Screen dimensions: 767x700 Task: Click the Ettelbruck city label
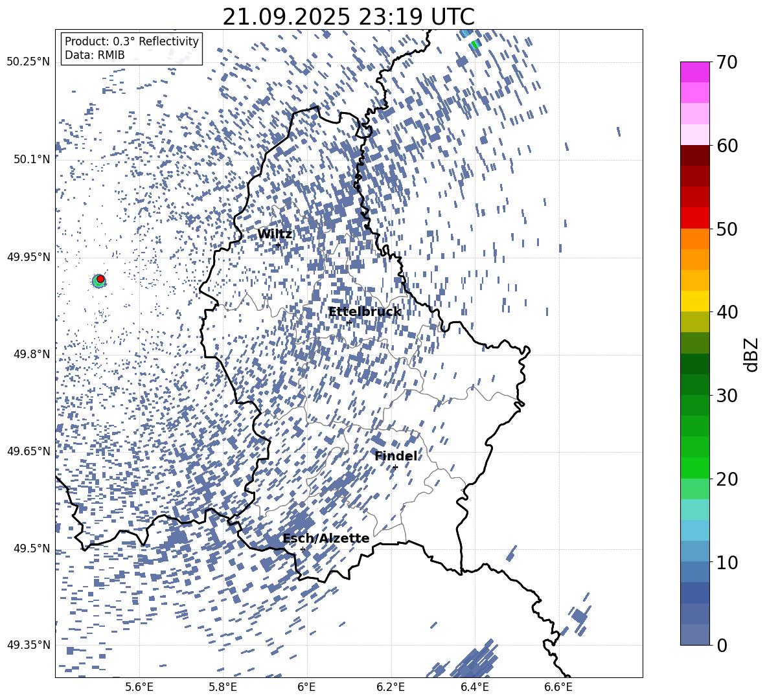(x=365, y=312)
